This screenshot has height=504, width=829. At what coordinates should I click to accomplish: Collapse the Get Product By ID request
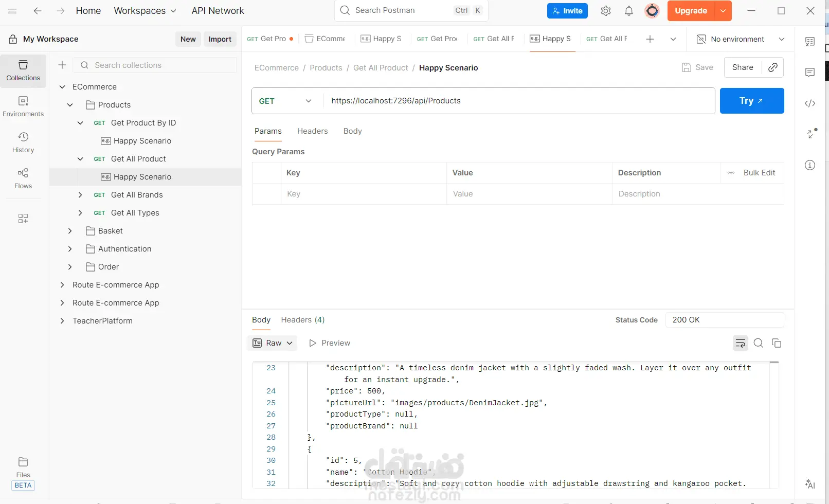[80, 123]
